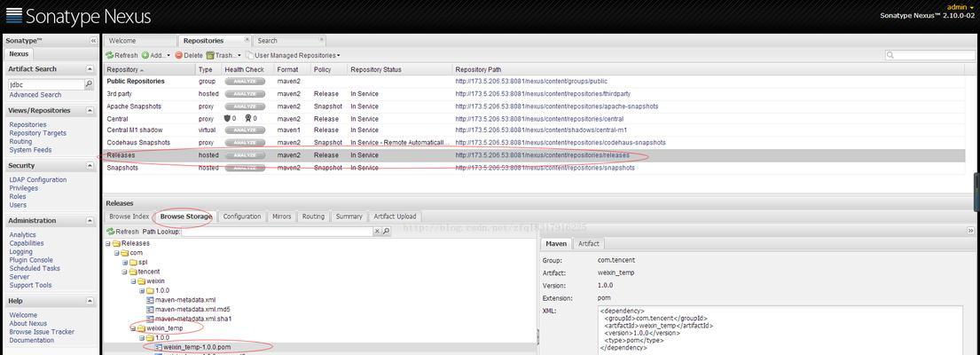Click inside the XML dependency text area
The width and height of the screenshot is (980, 355).
pyautogui.click(x=780, y=330)
